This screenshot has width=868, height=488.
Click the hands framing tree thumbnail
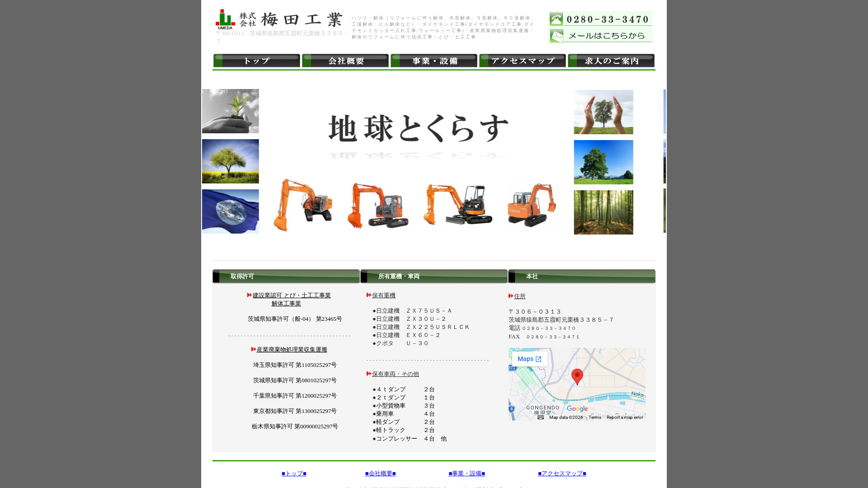click(604, 112)
